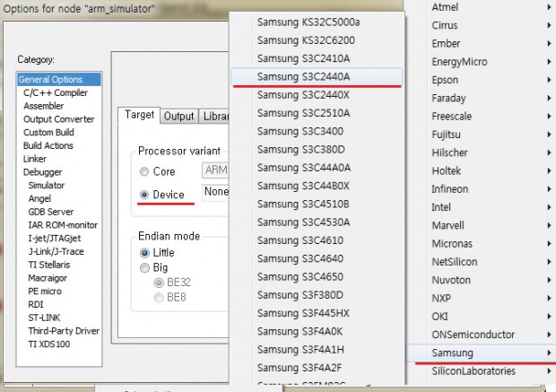Choose Samsung S3C380D device

(x=317, y=149)
